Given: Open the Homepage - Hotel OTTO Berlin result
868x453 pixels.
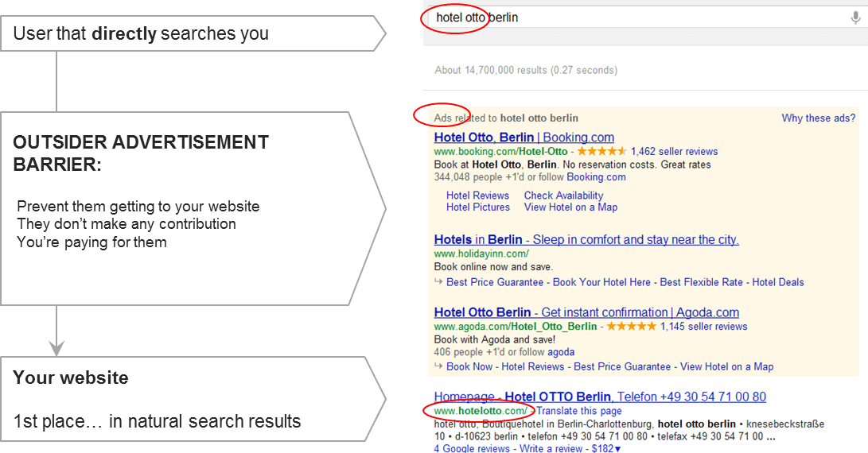Looking at the screenshot, I should (x=600, y=397).
